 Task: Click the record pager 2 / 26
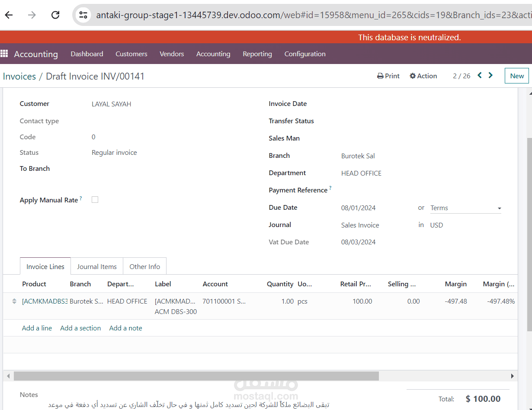[x=461, y=76]
